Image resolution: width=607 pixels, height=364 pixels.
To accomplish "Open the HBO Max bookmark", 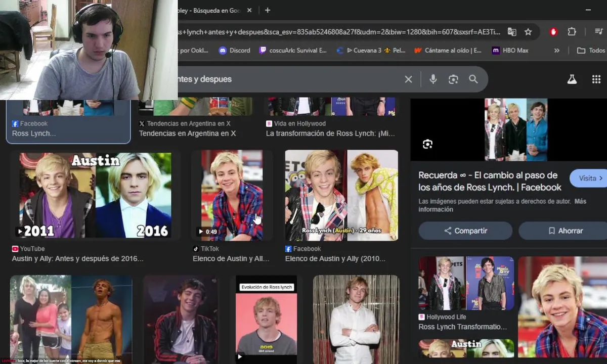I will click(510, 50).
